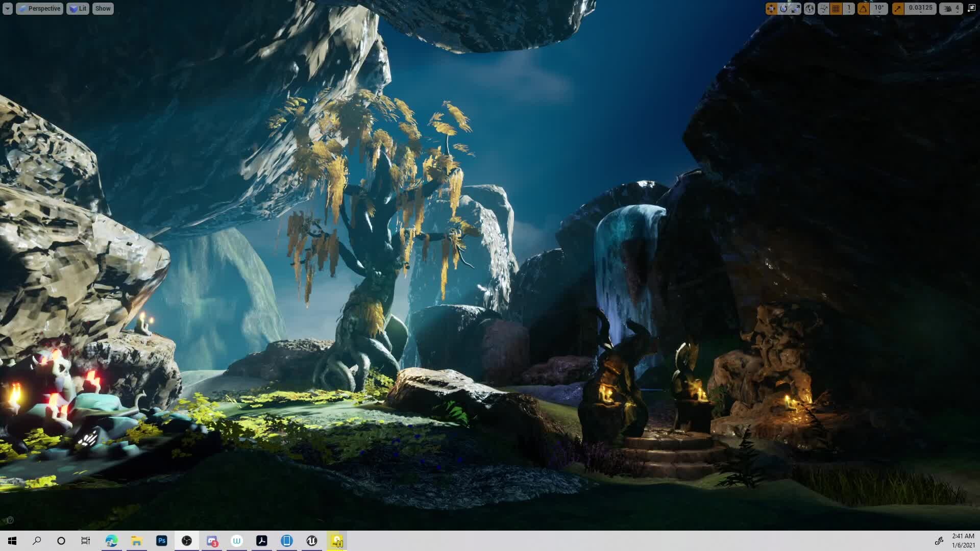Image resolution: width=980 pixels, height=551 pixels.
Task: Switch to Adobe Acrobat in taskbar
Action: click(262, 541)
